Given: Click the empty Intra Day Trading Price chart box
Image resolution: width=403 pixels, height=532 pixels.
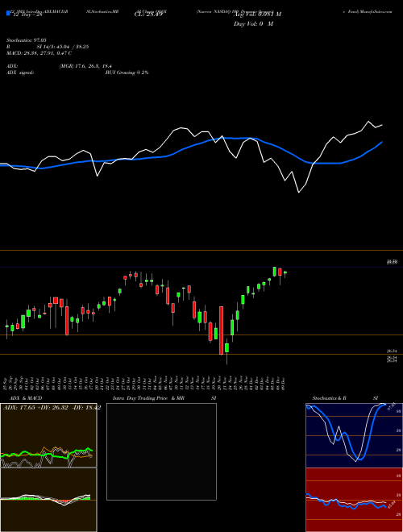Looking at the screenshot, I should 161,451.
